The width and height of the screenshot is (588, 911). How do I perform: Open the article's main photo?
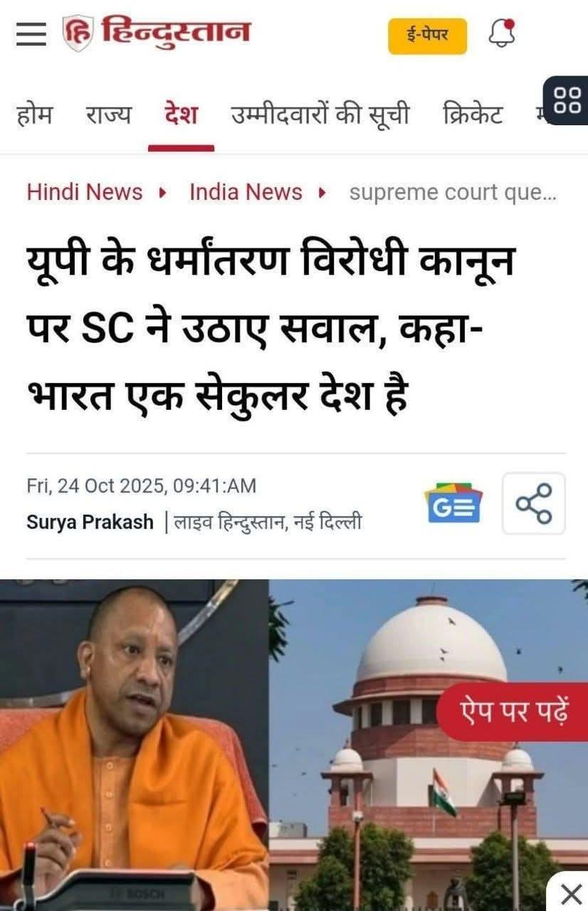pyautogui.click(x=294, y=745)
